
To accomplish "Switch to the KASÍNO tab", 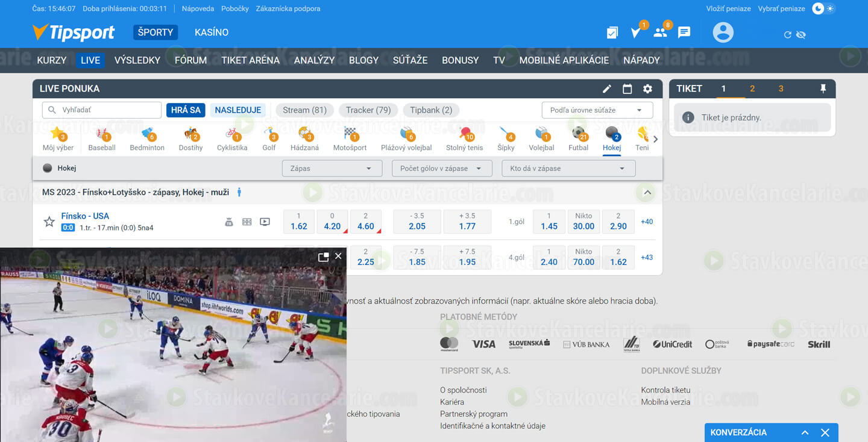I will point(212,33).
